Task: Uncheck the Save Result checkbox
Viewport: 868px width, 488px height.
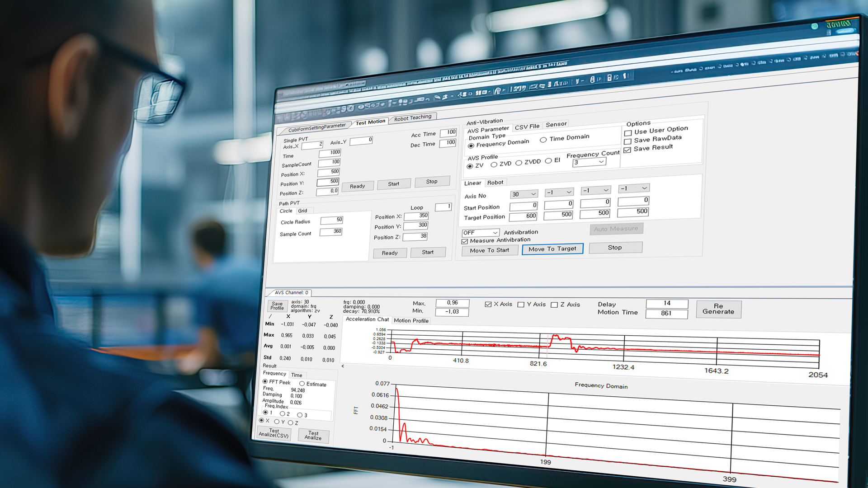Action: pos(627,150)
